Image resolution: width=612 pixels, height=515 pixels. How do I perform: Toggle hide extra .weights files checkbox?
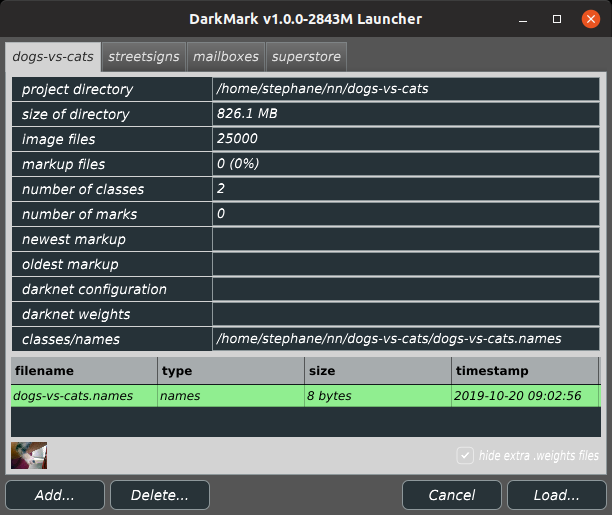(x=465, y=456)
